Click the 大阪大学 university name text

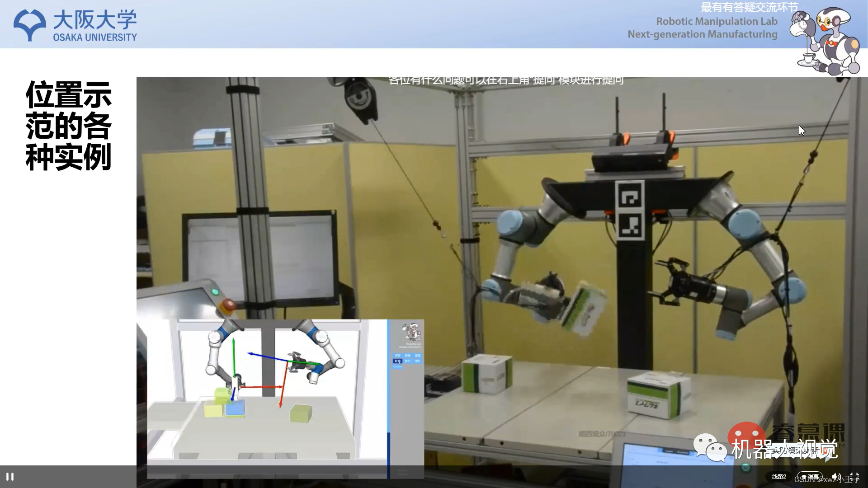(x=95, y=20)
